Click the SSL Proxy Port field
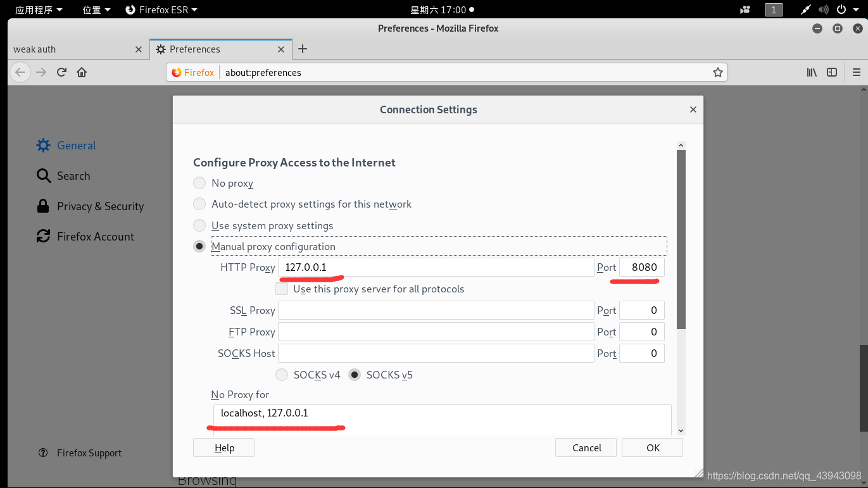 pyautogui.click(x=642, y=310)
